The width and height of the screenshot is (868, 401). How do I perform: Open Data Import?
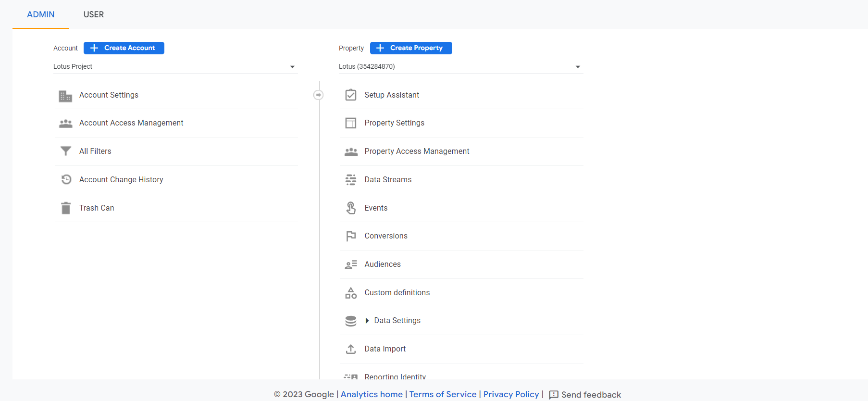[385, 349]
